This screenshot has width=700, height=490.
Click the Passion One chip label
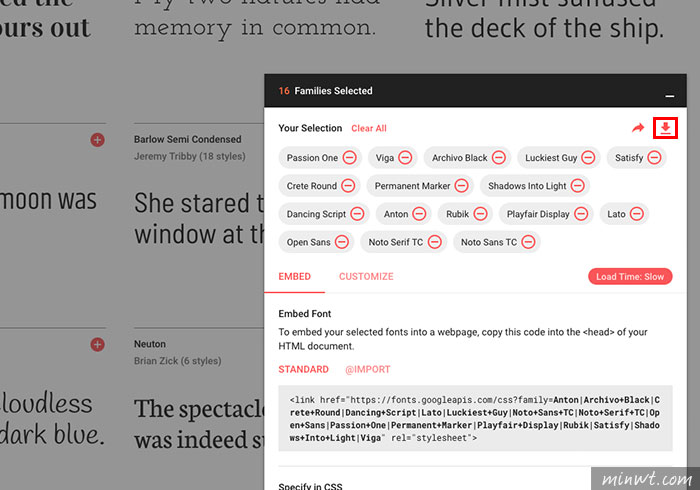pos(312,158)
